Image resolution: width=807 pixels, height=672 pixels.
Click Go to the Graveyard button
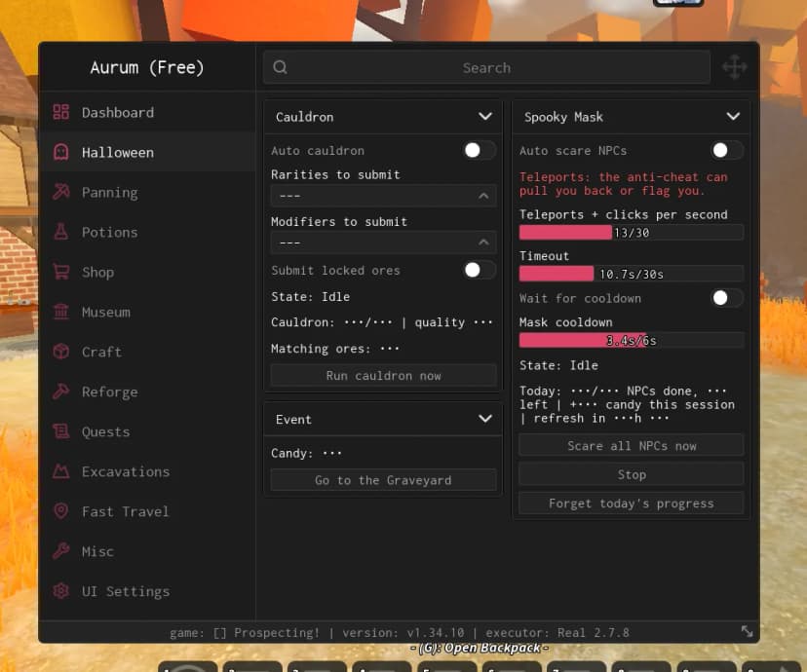tap(383, 480)
